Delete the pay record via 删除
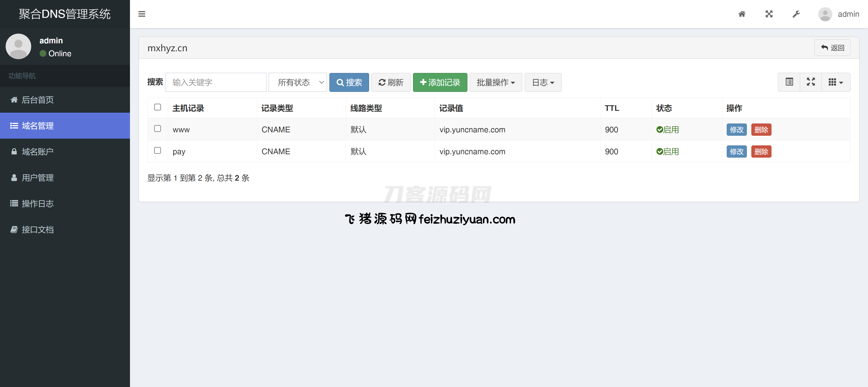Image resolution: width=868 pixels, height=387 pixels. tap(761, 152)
